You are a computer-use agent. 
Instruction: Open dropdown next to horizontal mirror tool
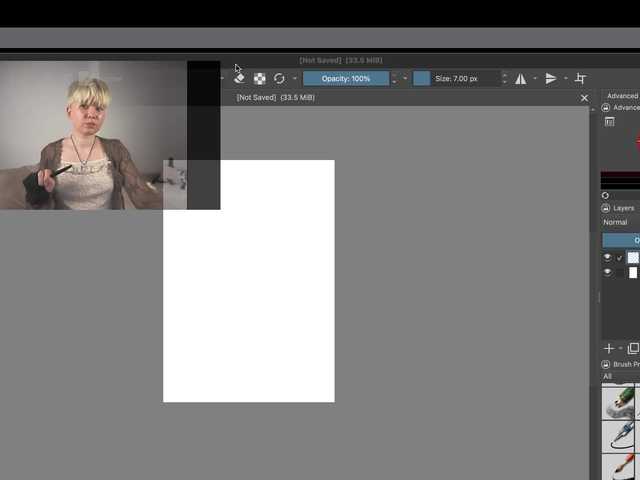pos(535,78)
